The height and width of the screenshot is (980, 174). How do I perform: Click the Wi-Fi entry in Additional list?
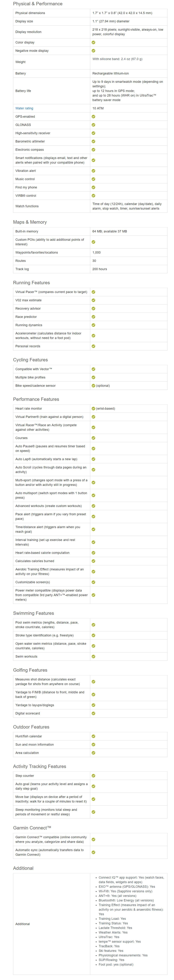tap(125, 891)
